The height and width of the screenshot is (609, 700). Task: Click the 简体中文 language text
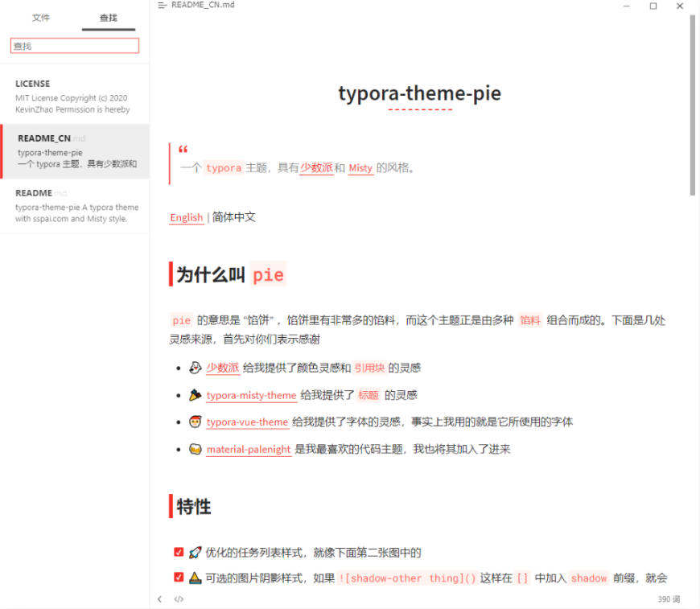click(x=234, y=217)
